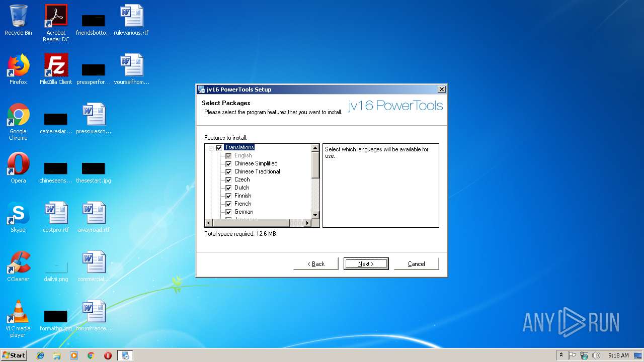Click features list scroll right arrow

(307, 223)
